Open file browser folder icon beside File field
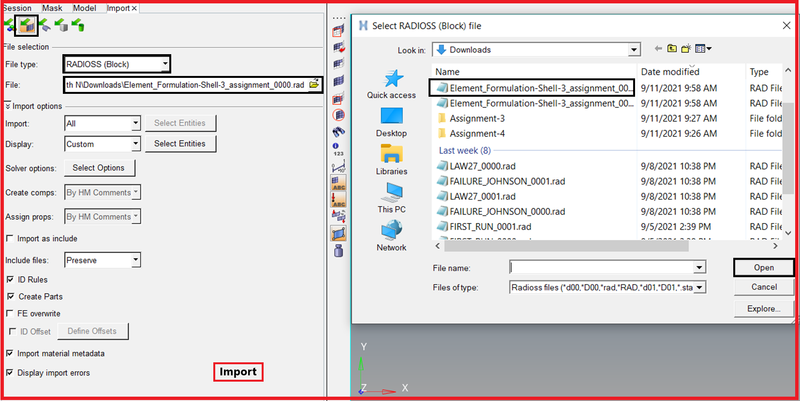The image size is (800, 401). pos(314,85)
